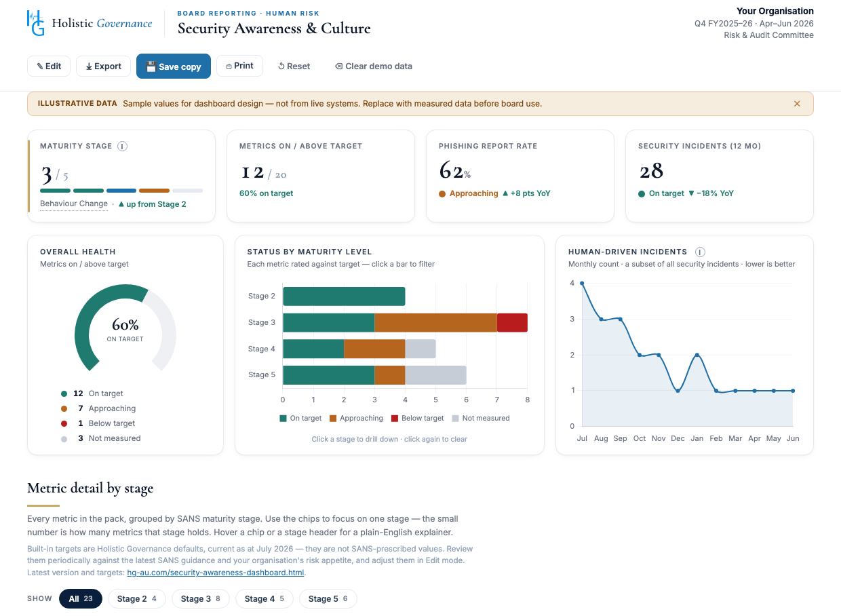The width and height of the screenshot is (841, 616).
Task: Click Clear demo data
Action: pos(374,66)
